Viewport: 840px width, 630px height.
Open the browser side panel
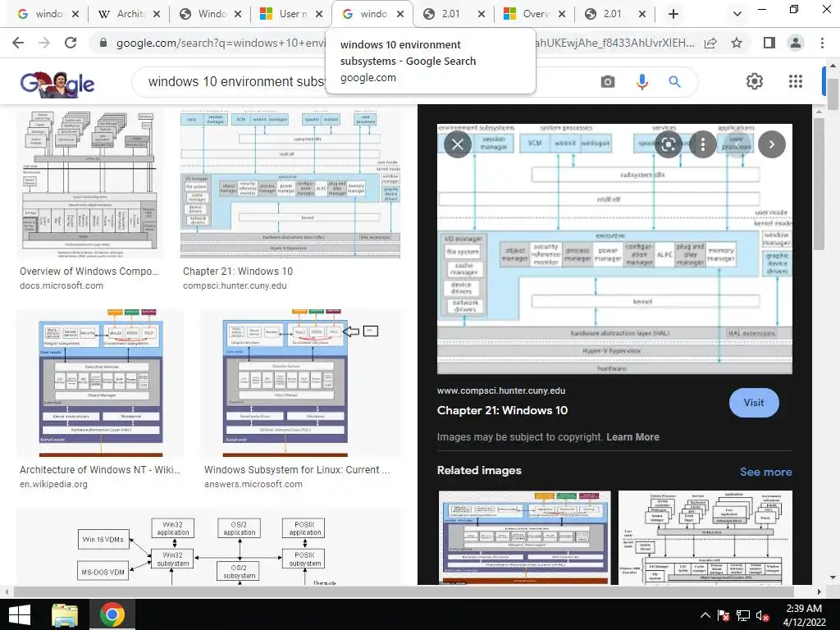(769, 43)
